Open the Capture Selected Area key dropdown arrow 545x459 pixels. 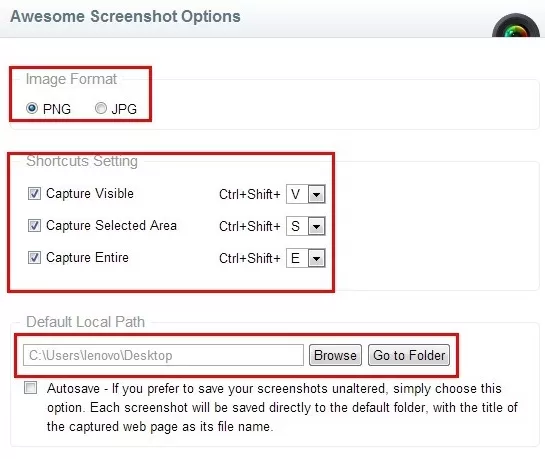[316, 226]
